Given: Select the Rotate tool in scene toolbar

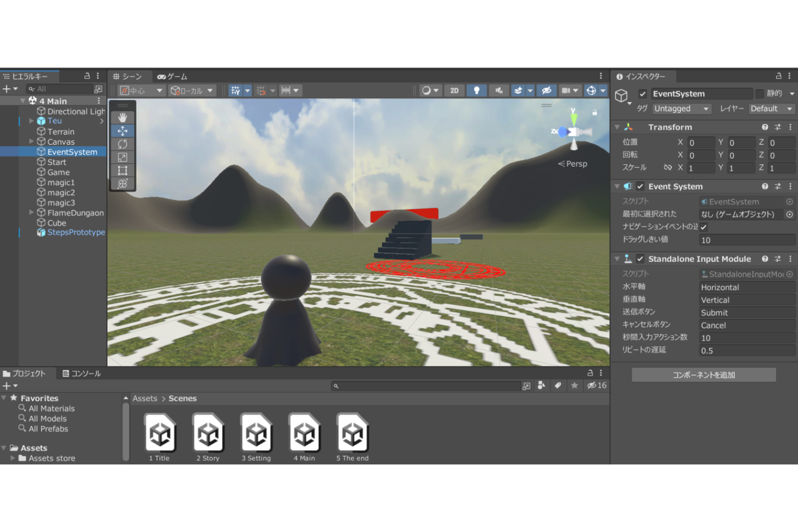Looking at the screenshot, I should pos(122,144).
